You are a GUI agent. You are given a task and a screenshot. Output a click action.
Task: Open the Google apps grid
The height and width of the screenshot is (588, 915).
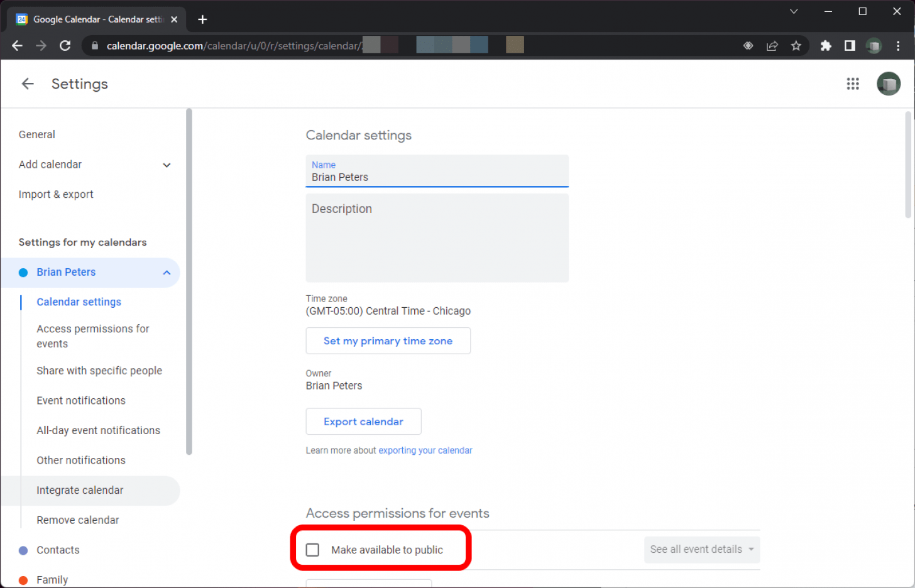tap(852, 84)
